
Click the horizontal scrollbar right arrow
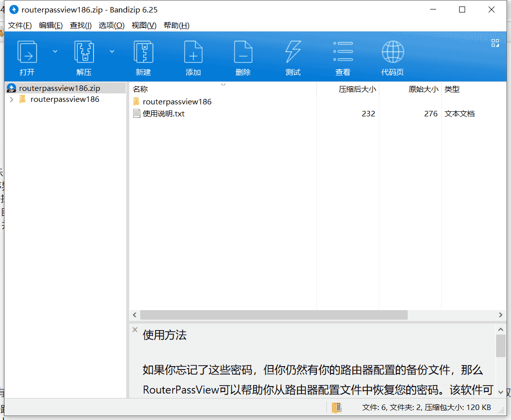(x=501, y=315)
